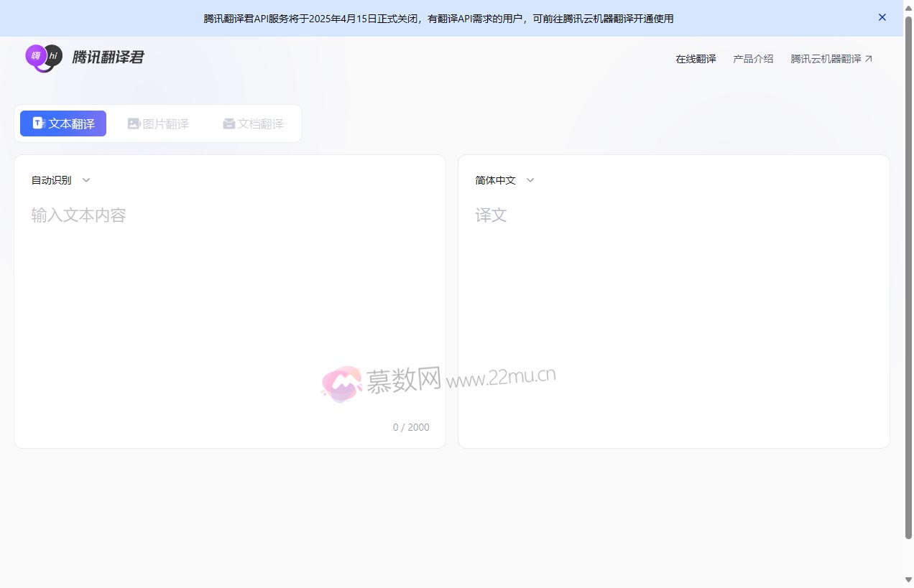Click the 0 / 2000 character counter
914x588 pixels.
(411, 426)
